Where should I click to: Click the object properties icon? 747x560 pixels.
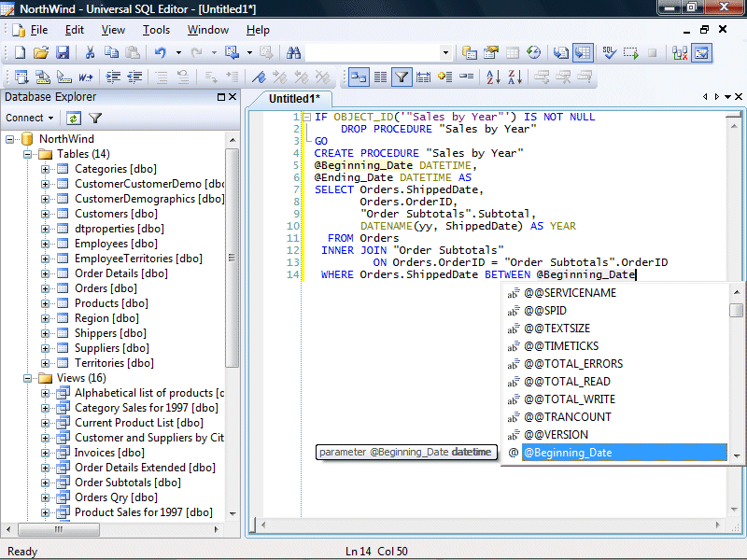(491, 53)
